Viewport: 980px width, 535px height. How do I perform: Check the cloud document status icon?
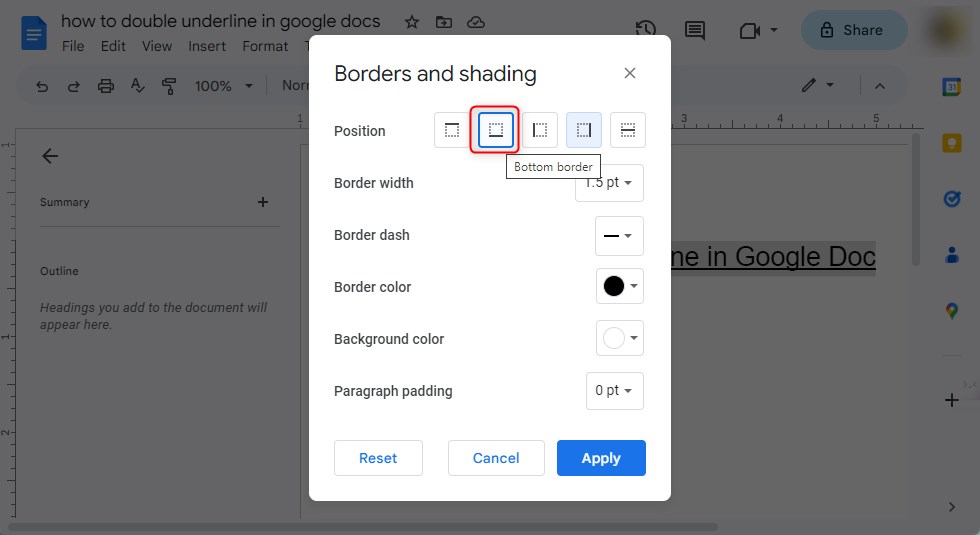pyautogui.click(x=476, y=22)
